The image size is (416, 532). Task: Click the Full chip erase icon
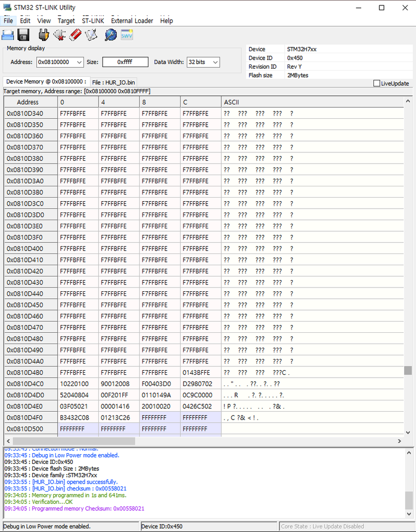coord(75,35)
